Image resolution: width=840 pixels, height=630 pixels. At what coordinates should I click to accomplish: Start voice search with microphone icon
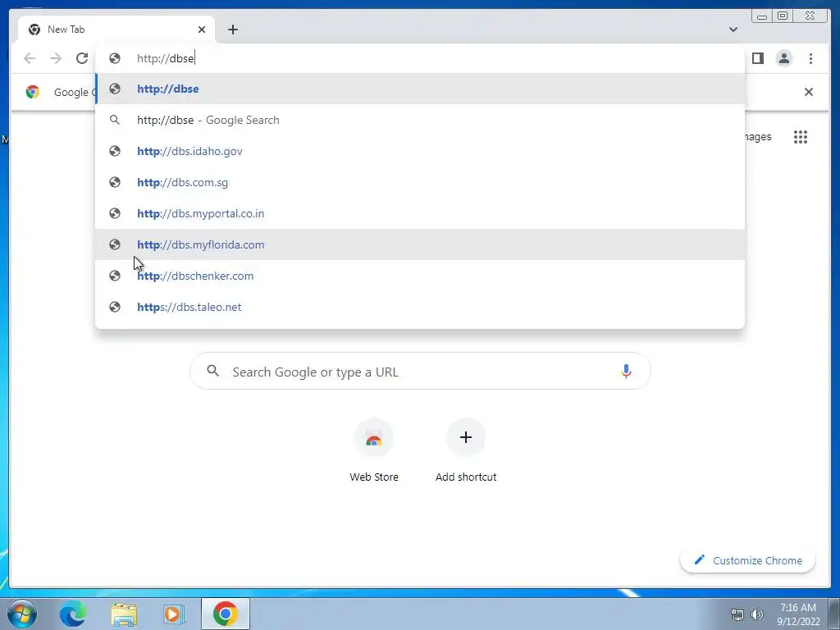pyautogui.click(x=626, y=372)
